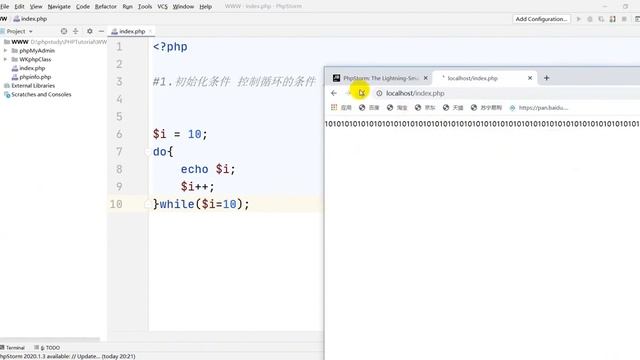640x360 pixels.
Task: Hide the Project panel with minus icon
Action: 101,31
